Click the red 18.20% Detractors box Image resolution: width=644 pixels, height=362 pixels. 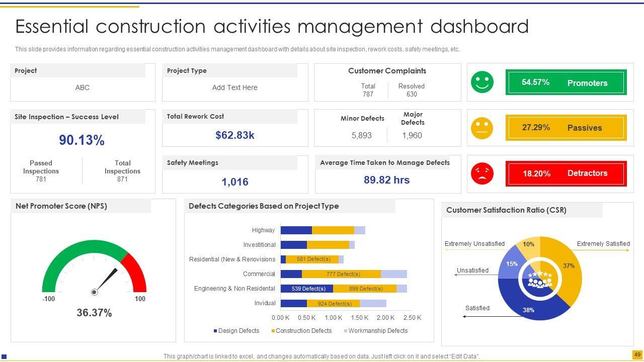(x=566, y=173)
